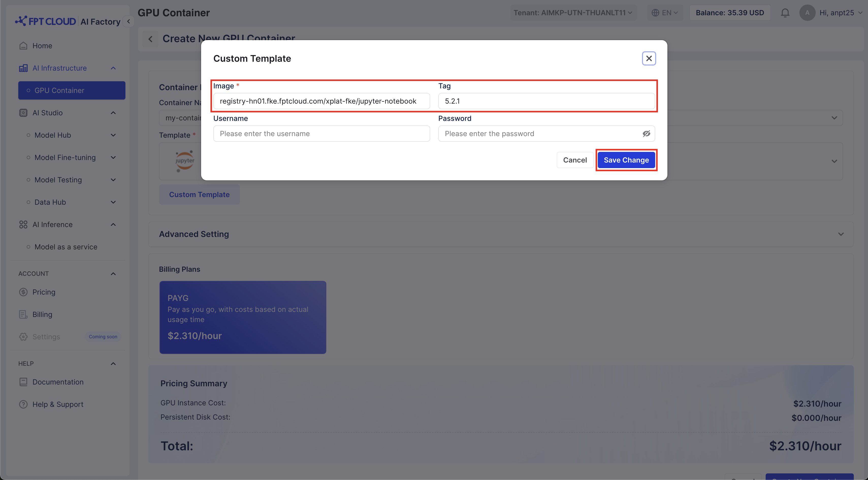Click the Custom Template button
This screenshot has width=868, height=480.
(x=199, y=195)
